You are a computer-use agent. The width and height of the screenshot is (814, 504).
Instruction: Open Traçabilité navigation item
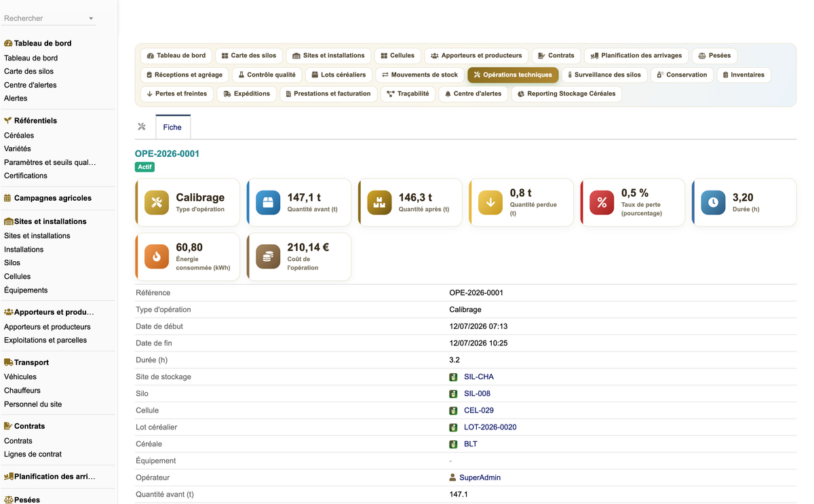408,94
